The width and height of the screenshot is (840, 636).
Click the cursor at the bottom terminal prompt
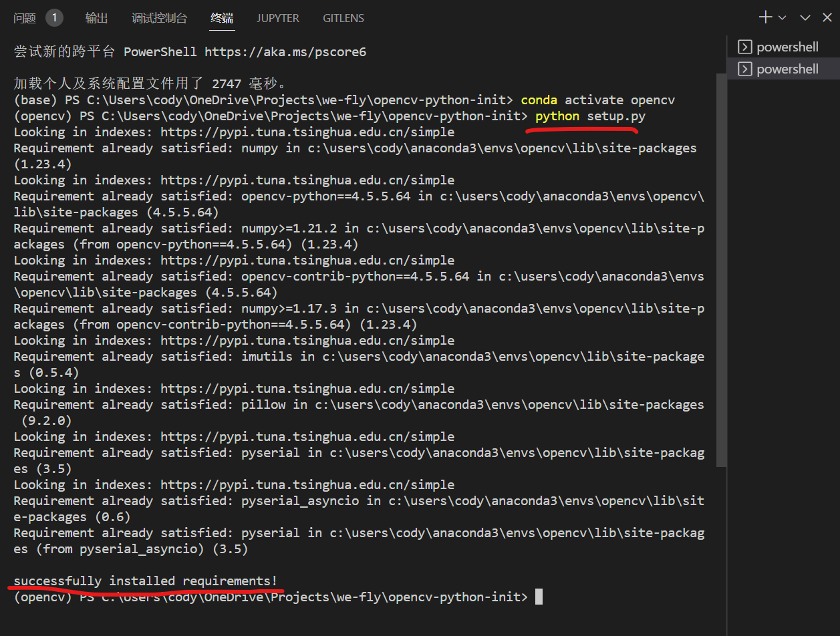click(x=539, y=597)
